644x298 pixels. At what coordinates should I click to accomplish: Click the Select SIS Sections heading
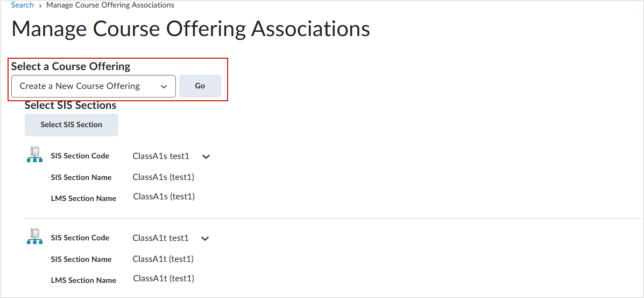tap(70, 105)
